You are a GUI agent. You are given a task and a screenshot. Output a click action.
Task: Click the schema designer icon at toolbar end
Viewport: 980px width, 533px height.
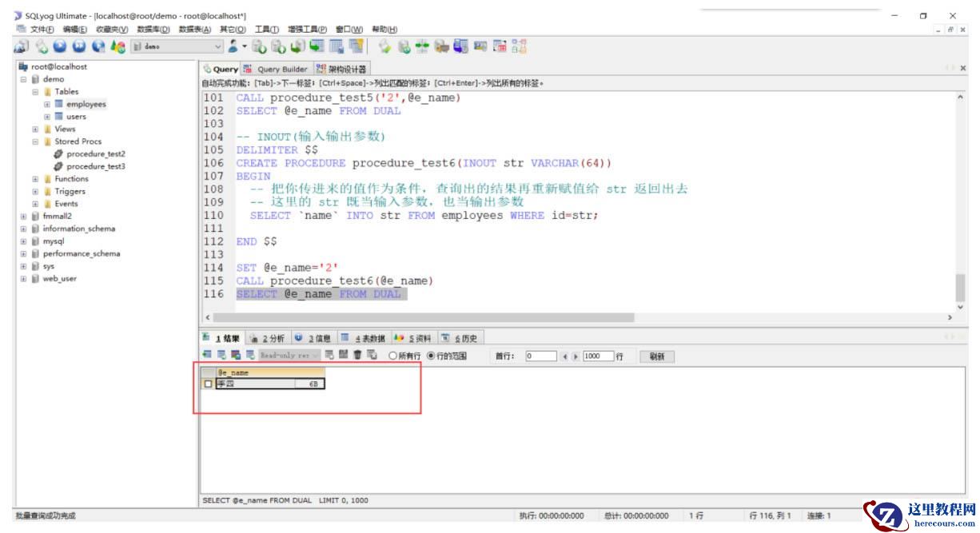pyautogui.click(x=520, y=47)
